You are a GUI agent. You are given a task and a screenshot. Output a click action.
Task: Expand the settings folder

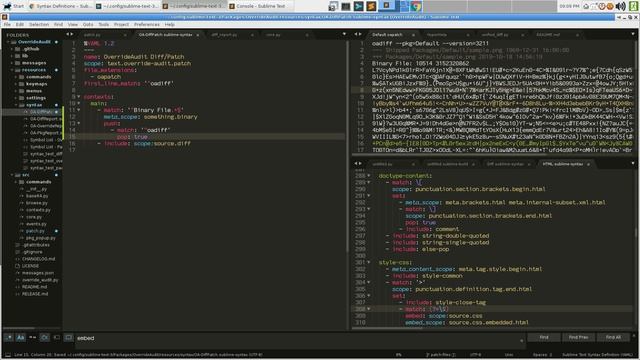(16, 98)
